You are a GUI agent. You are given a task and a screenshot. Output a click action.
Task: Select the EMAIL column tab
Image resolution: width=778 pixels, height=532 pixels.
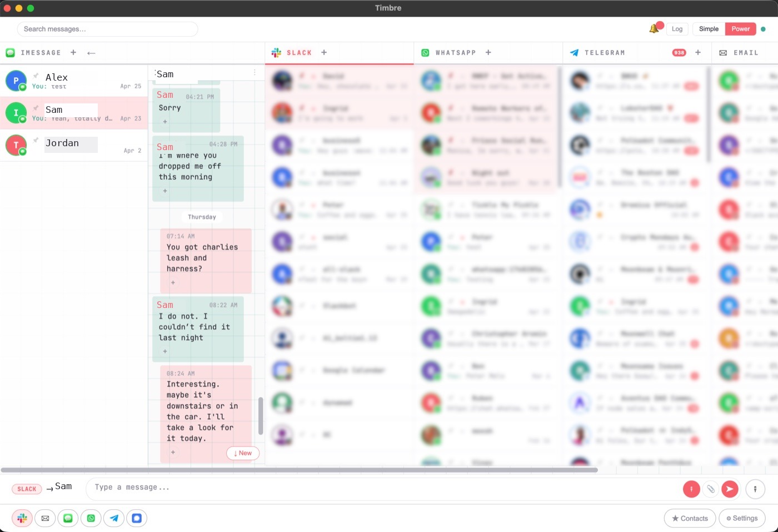[x=746, y=53]
